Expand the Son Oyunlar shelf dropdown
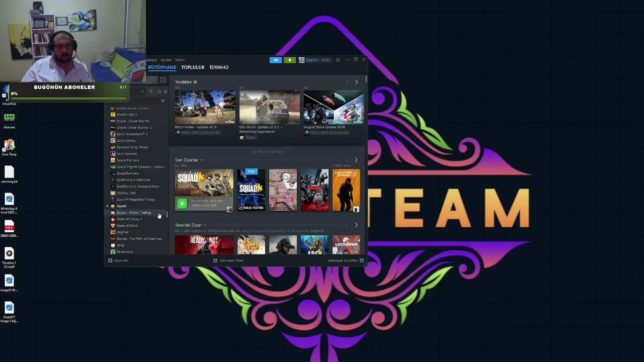The image size is (644, 362). (202, 160)
